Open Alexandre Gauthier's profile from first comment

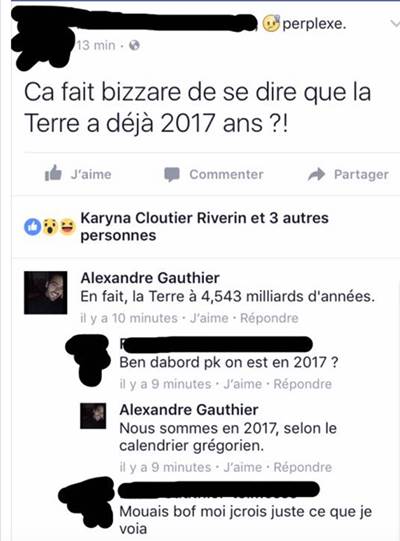point(150,278)
